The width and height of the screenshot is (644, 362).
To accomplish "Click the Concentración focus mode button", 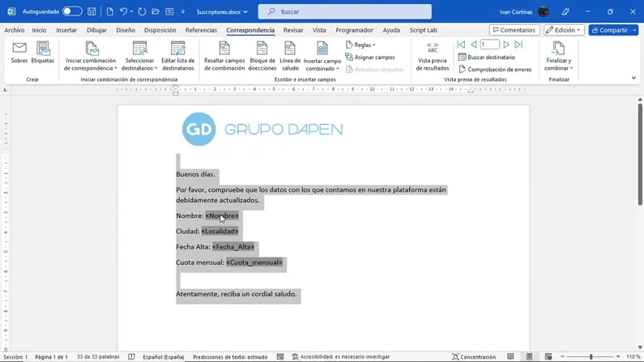I will [474, 356].
